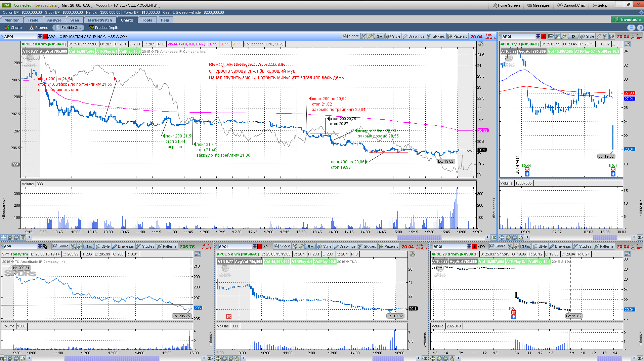Open Patterns menu on main chart
The height and width of the screenshot is (361, 644).
[457, 36]
